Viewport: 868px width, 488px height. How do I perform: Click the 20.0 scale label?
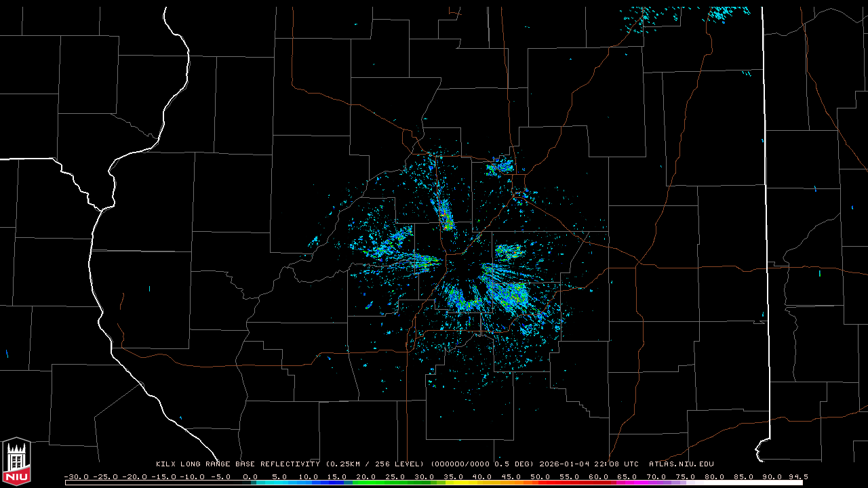pos(366,476)
